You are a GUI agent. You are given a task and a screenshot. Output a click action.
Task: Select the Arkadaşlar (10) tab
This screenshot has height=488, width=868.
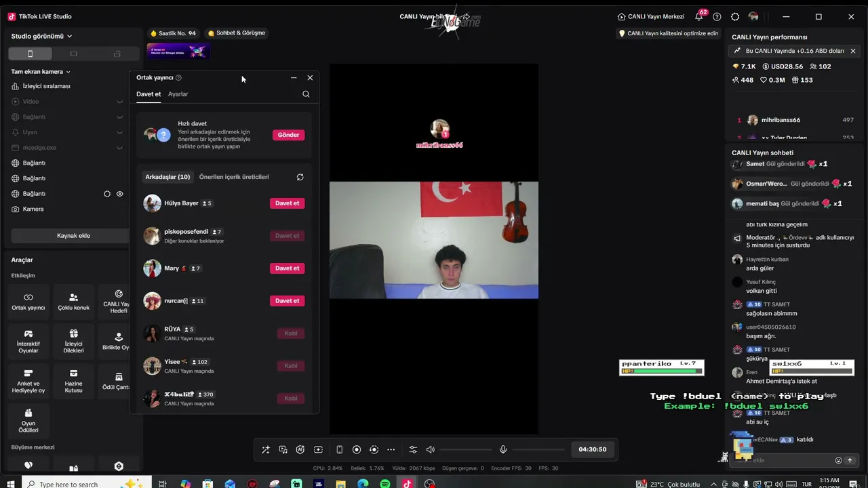(x=167, y=177)
